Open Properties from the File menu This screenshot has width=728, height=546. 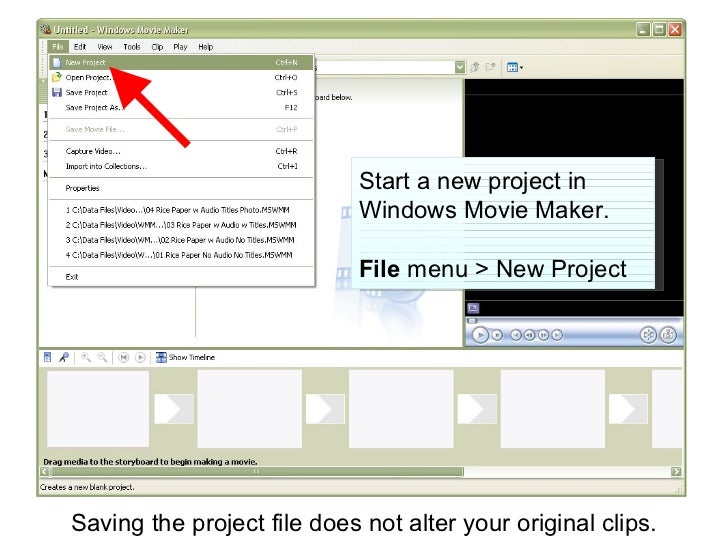pyautogui.click(x=182, y=188)
